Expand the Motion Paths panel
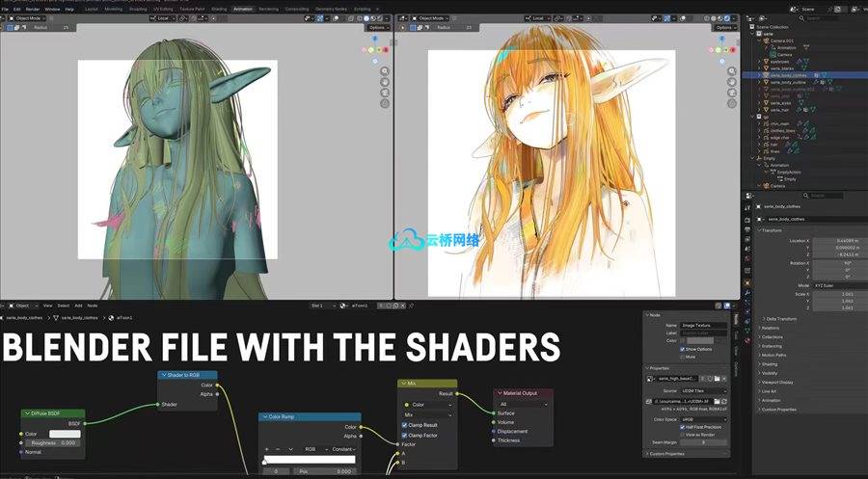Image resolution: width=868 pixels, height=479 pixels. (773, 355)
